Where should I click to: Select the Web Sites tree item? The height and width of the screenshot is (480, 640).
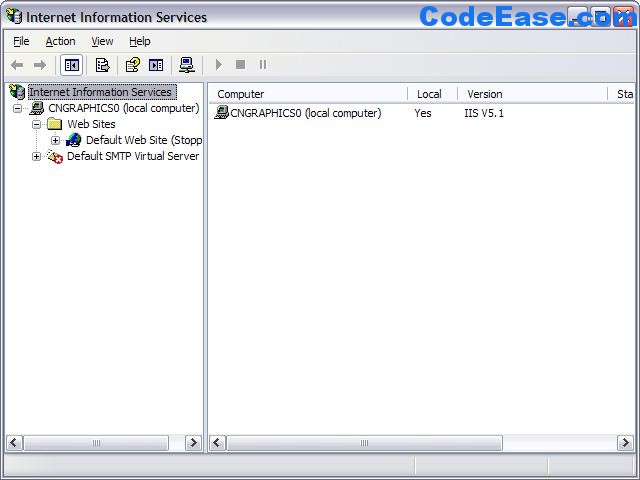91,124
